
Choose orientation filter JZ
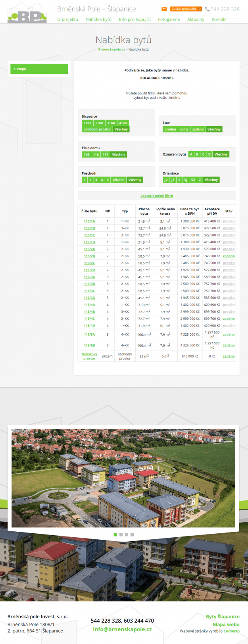173,180
